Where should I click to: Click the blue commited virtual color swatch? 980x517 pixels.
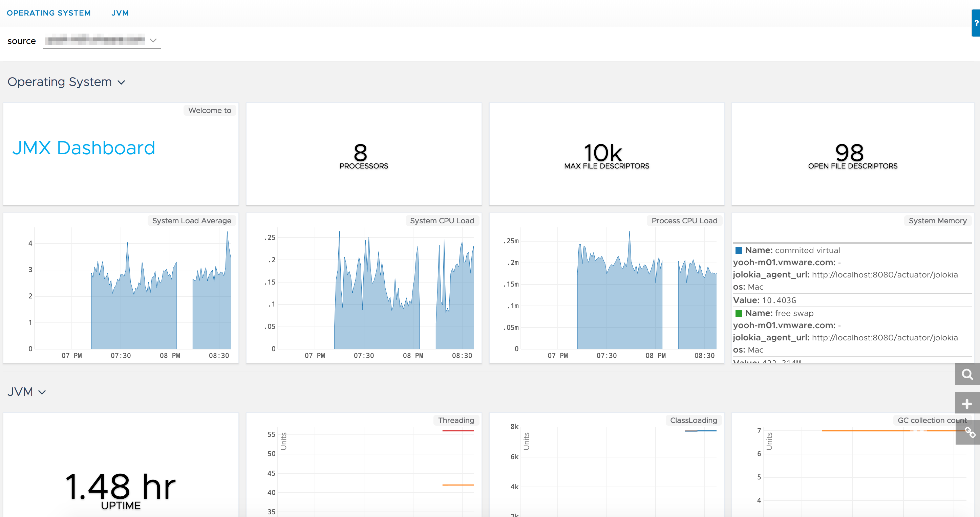pos(739,250)
